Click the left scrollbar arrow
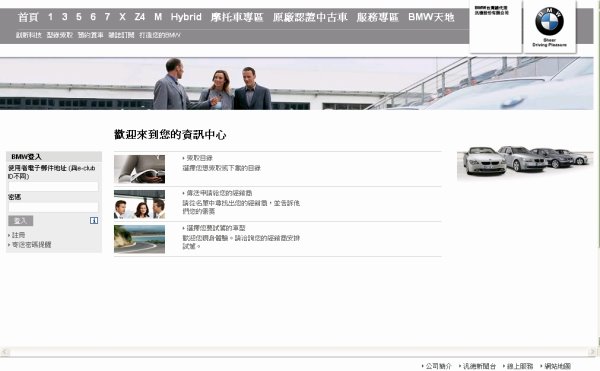This screenshot has height=371, width=600. (5, 351)
